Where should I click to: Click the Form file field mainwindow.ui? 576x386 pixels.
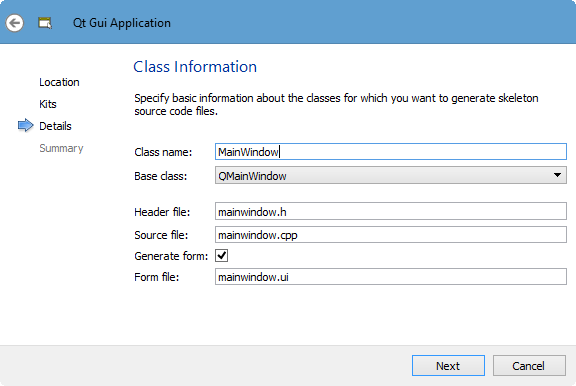pos(390,276)
